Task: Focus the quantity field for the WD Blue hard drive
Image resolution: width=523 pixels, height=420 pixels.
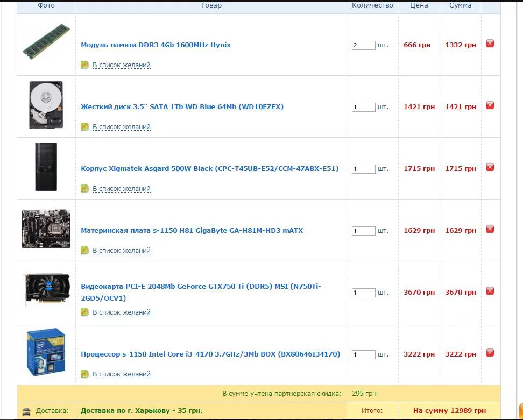Action: coord(364,107)
